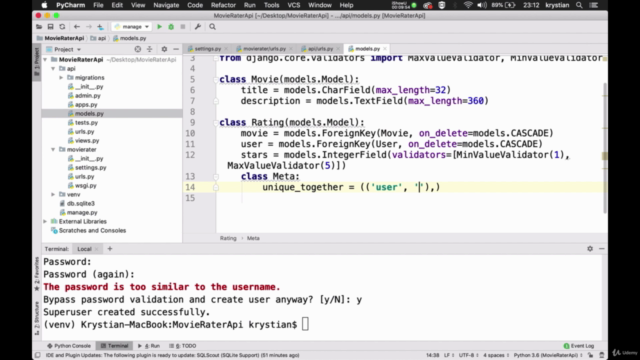The image size is (640, 360).
Task: Select admin.py in the project tree
Action: [87, 96]
